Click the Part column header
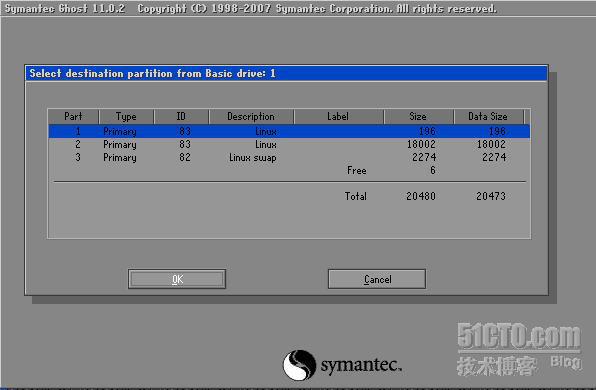 click(73, 116)
